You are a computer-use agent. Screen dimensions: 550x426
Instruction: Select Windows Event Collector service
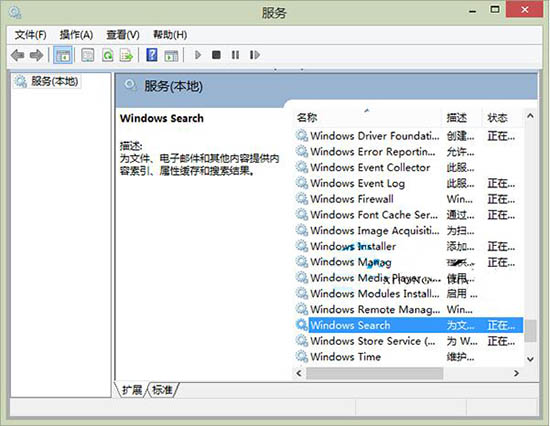pos(370,167)
